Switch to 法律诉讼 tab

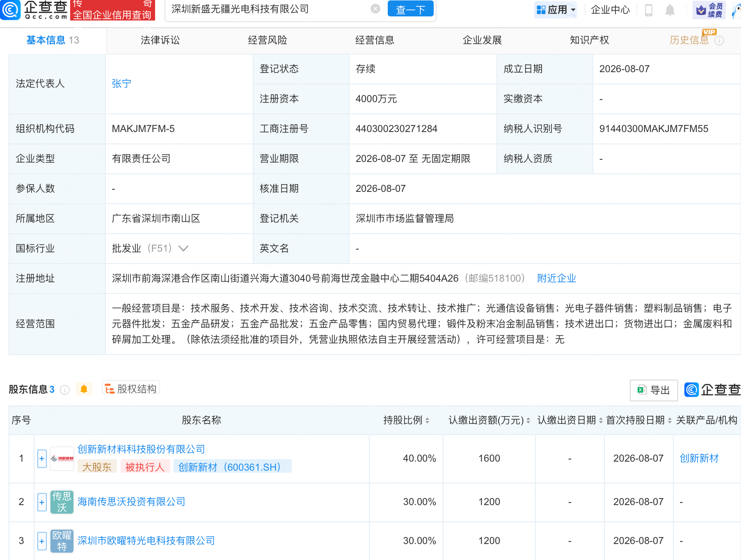pyautogui.click(x=160, y=40)
